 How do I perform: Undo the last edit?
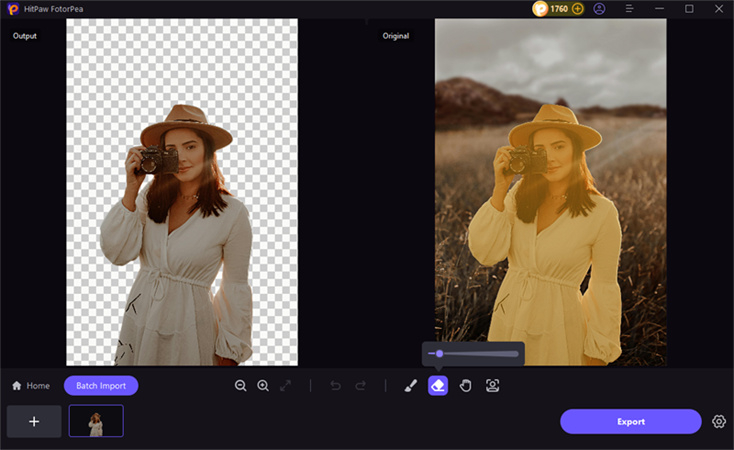pyautogui.click(x=336, y=386)
